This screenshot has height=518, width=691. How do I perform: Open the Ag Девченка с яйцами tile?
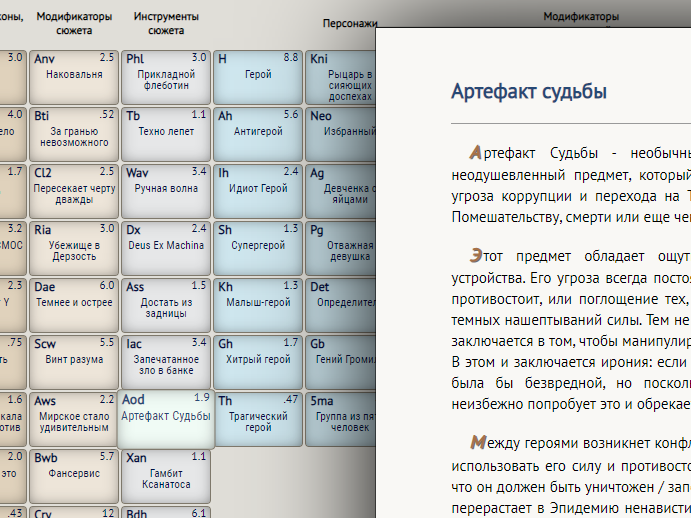click(x=341, y=191)
